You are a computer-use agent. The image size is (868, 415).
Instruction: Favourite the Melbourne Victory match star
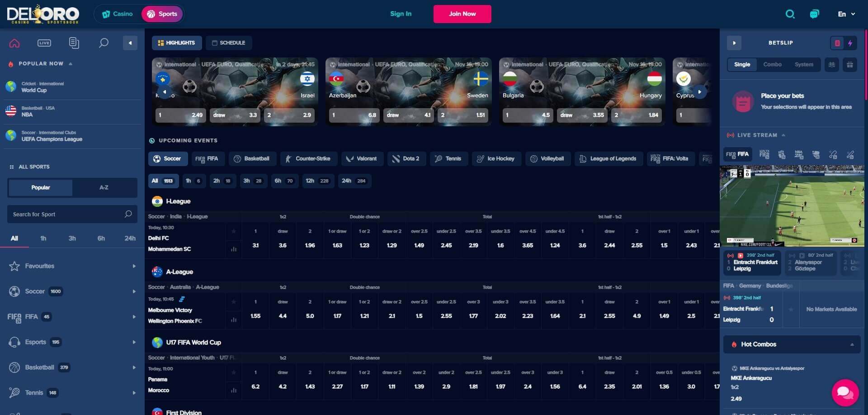pos(234,302)
